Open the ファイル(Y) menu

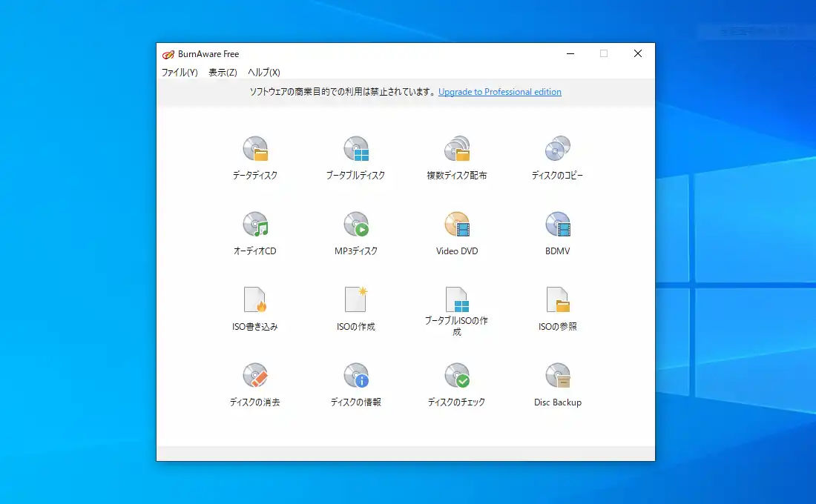coord(179,72)
